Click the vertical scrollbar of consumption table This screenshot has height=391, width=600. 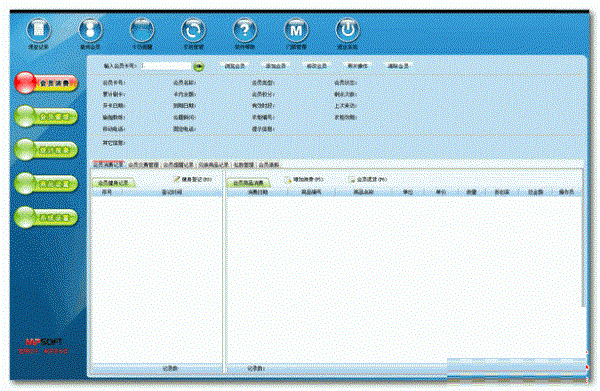[583, 237]
